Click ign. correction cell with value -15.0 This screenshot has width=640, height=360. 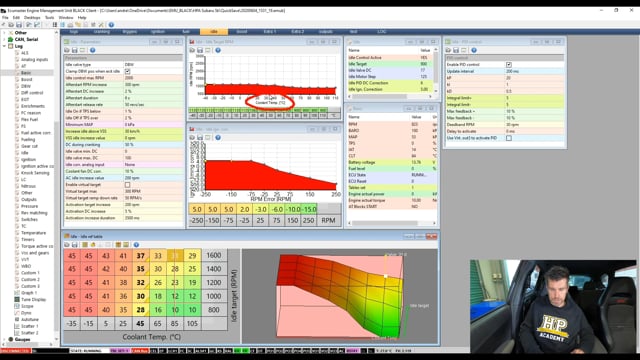(x=309, y=209)
